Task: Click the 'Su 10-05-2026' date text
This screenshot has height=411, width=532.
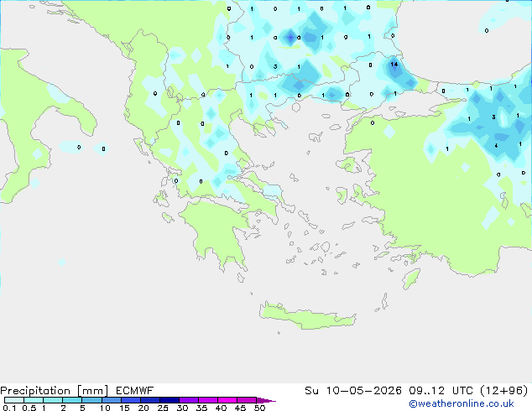Action: coord(353,391)
